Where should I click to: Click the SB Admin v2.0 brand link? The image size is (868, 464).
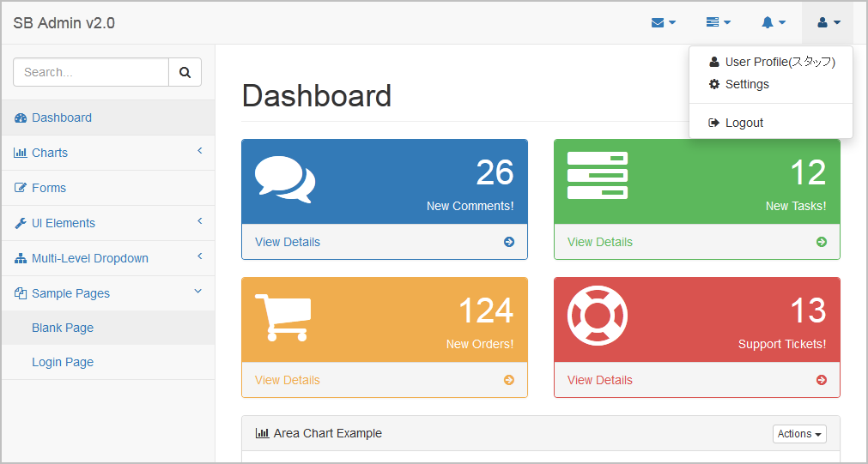tap(64, 22)
